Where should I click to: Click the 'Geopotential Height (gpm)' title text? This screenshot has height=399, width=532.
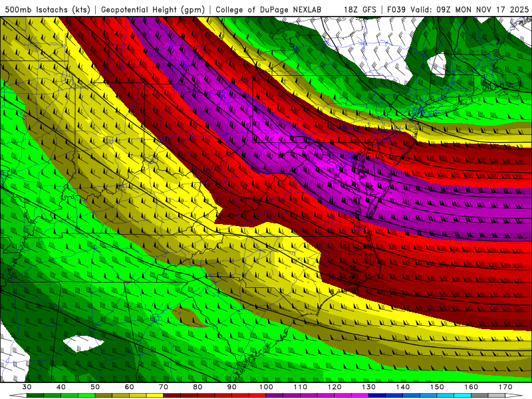click(153, 9)
